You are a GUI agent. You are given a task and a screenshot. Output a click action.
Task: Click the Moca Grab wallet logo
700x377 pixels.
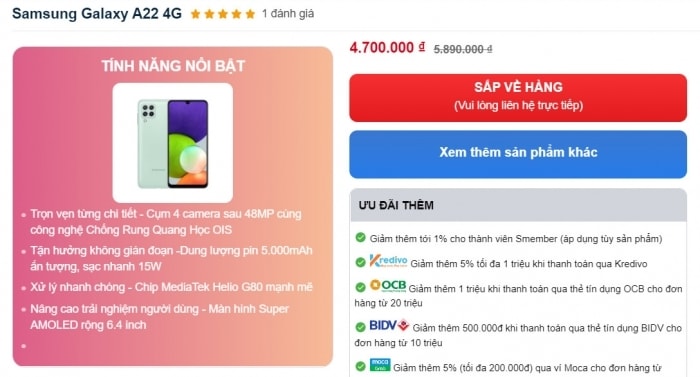[x=380, y=365]
